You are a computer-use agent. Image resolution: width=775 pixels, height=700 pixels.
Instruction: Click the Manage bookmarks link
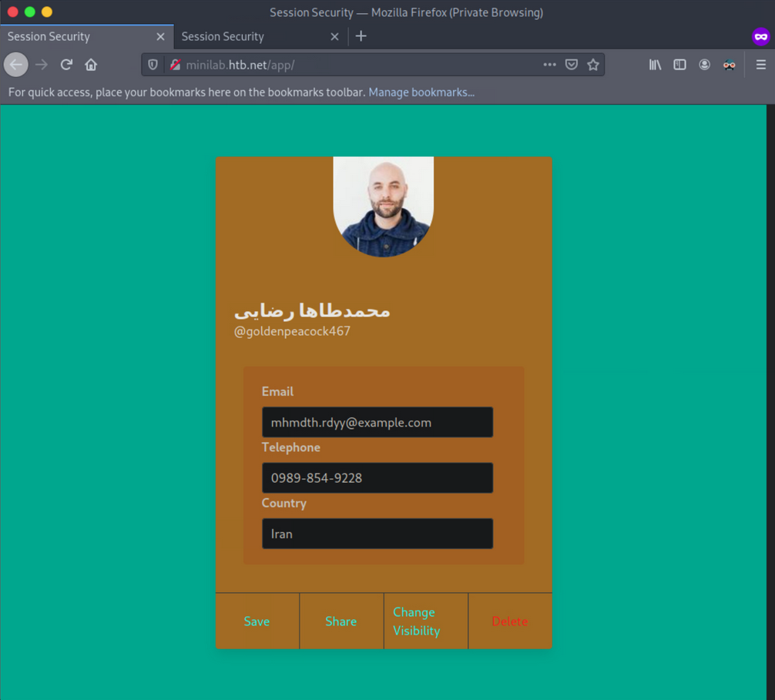421,92
